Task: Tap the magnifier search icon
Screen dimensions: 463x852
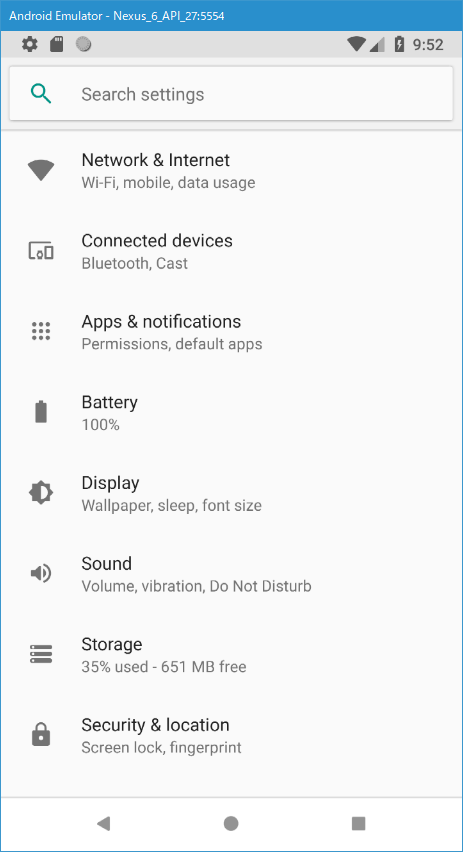Action: 41,94
